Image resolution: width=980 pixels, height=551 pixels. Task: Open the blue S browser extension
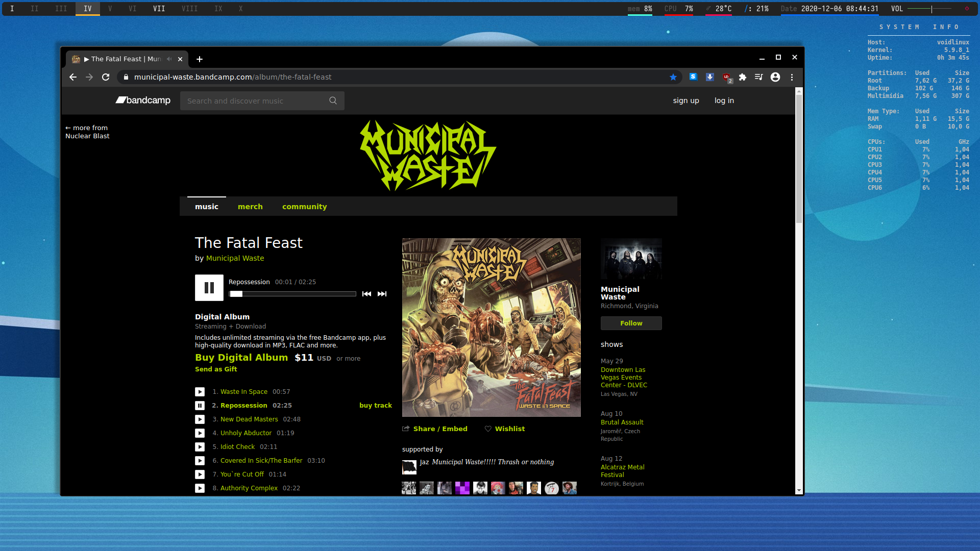(x=693, y=77)
